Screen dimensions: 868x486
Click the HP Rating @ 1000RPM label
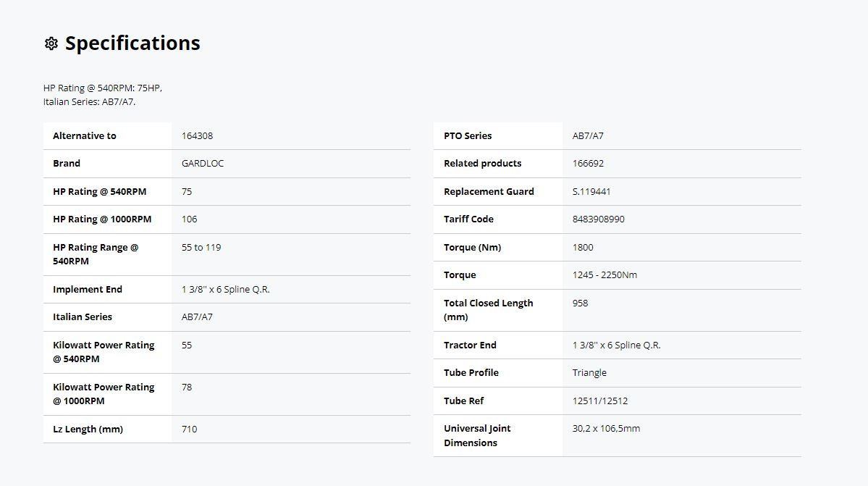pos(102,219)
